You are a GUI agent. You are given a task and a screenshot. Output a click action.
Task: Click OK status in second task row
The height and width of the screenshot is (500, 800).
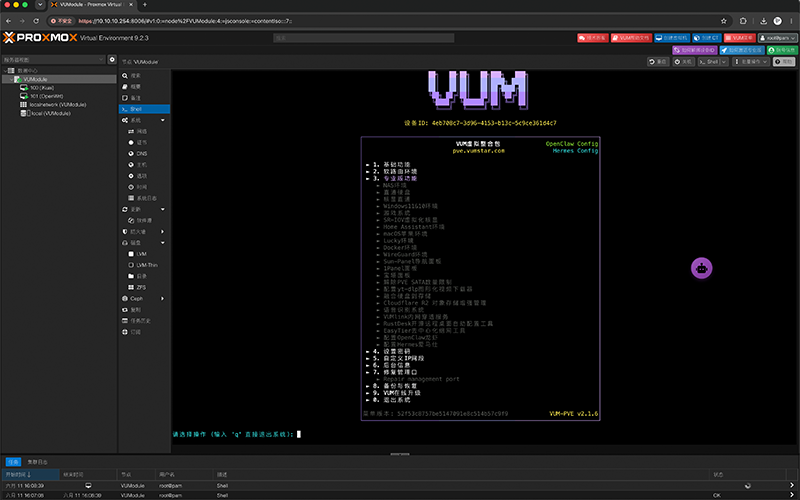717,495
